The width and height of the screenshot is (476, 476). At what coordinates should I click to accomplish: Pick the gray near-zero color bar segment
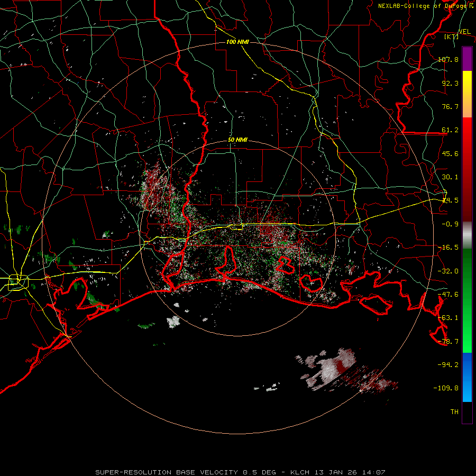pos(467,235)
